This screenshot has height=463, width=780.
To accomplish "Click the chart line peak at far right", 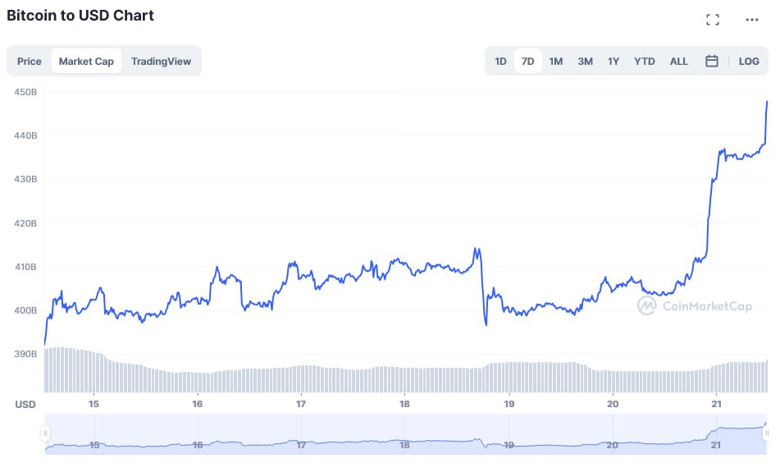I will (767, 102).
